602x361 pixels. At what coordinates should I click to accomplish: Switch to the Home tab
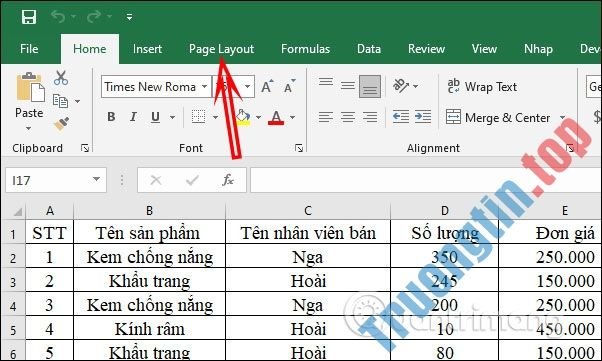pos(89,49)
